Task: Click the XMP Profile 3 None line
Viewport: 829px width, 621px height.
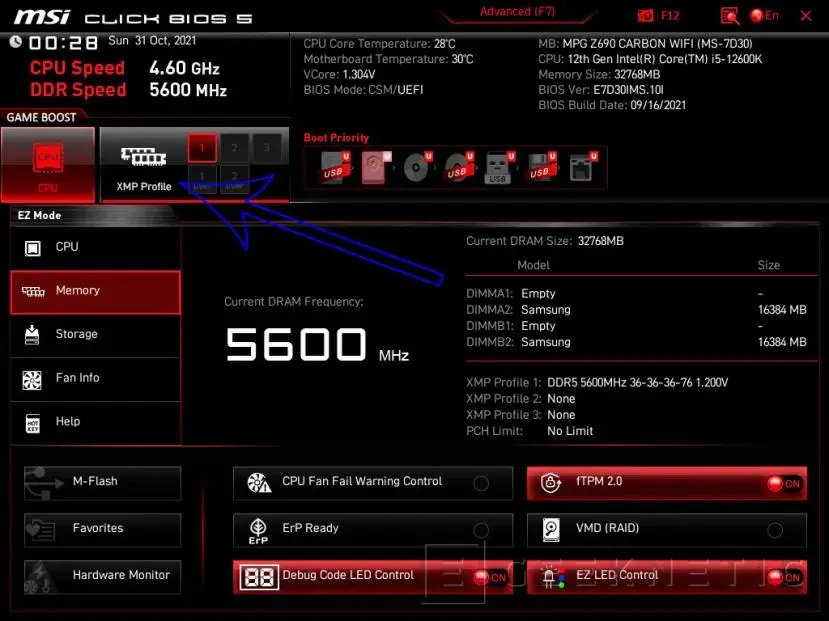Action: (520, 415)
